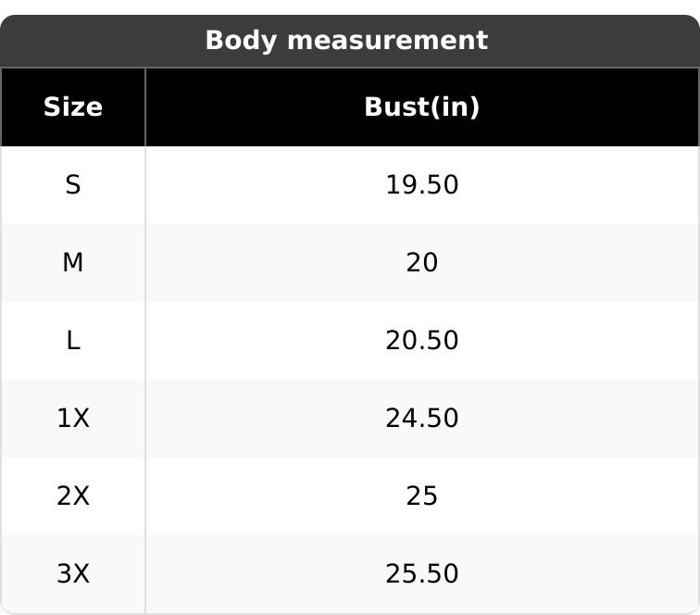Select the L size cell
This screenshot has width=700, height=615.
pos(72,341)
